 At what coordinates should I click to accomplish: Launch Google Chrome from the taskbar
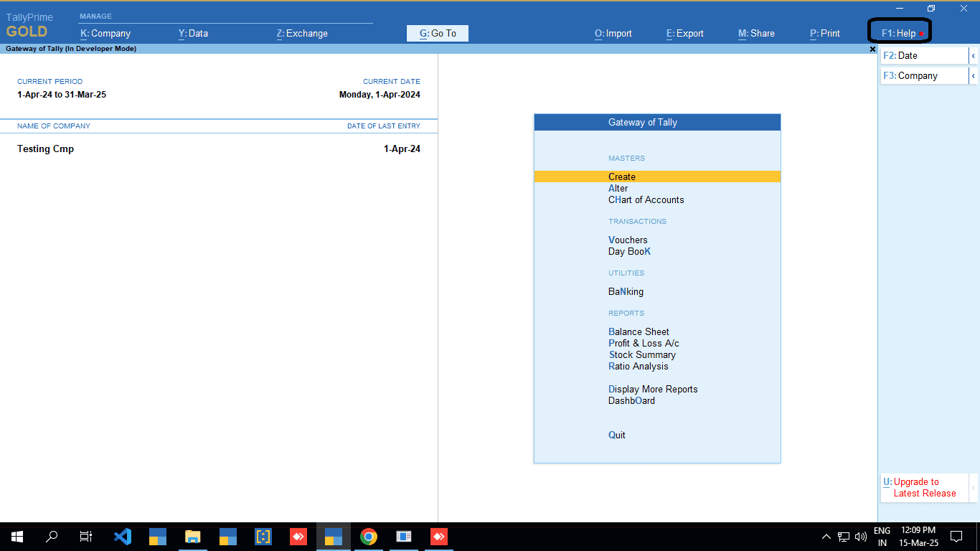369,536
